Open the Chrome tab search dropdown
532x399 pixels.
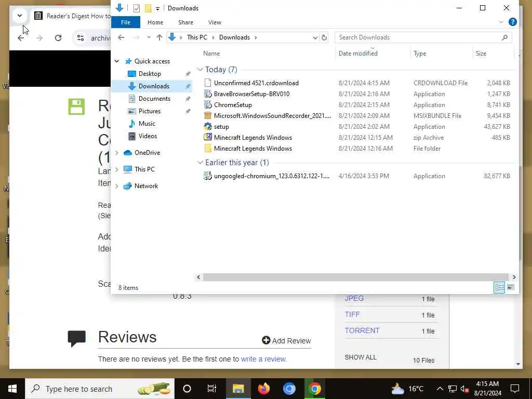click(20, 16)
